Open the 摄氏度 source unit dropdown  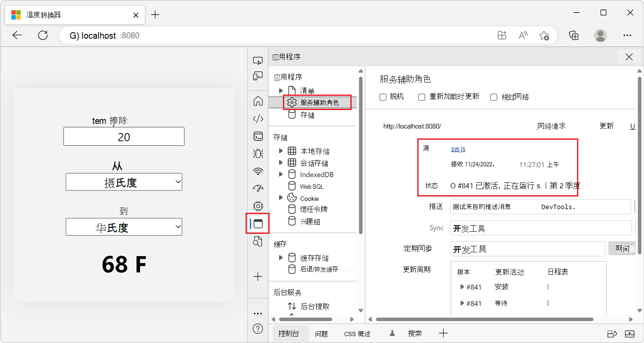click(124, 182)
